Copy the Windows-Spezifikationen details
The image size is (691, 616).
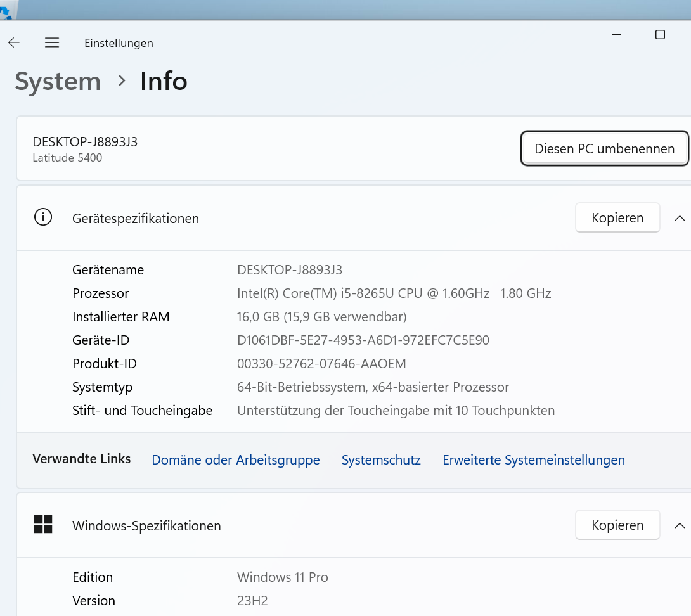click(617, 525)
